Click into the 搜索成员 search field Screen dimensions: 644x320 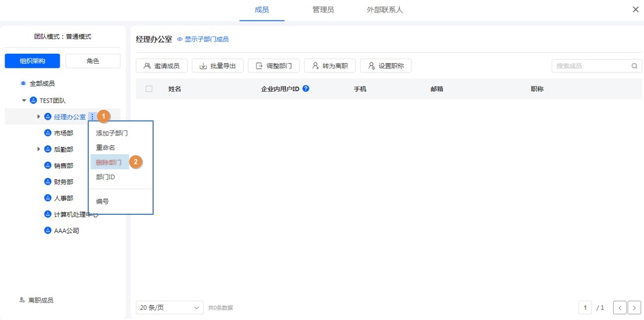[x=590, y=66]
